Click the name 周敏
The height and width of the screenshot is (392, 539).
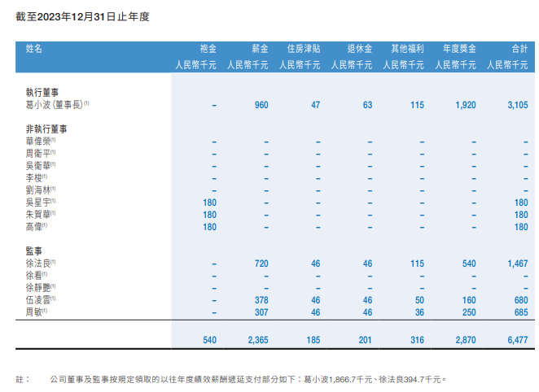coord(36,312)
